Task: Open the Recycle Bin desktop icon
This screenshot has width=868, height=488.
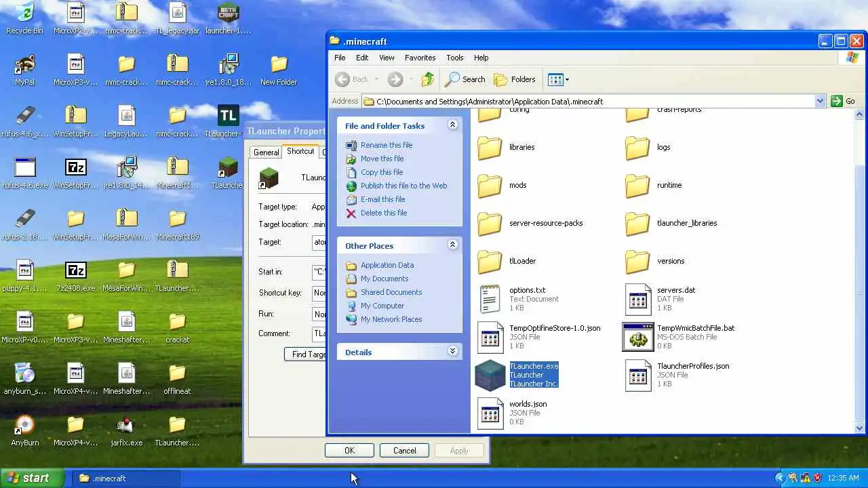Action: tap(24, 18)
